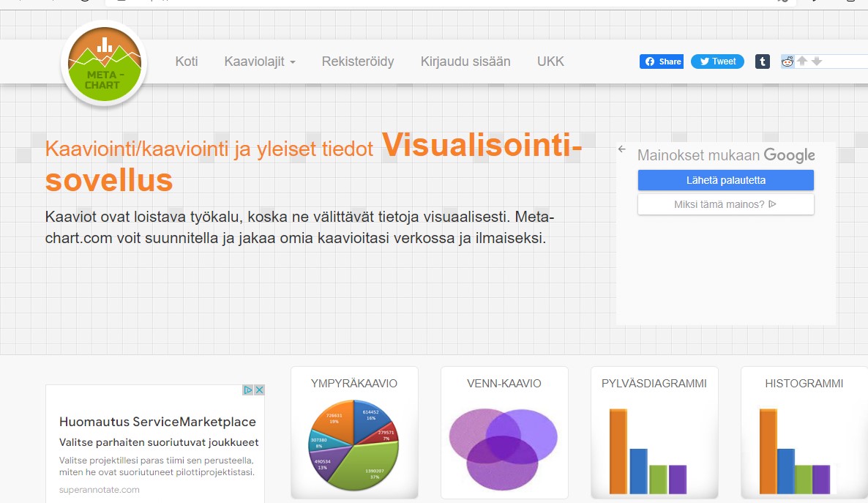868x503 pixels.
Task: Tweet the page on Twitter
Action: pos(717,62)
